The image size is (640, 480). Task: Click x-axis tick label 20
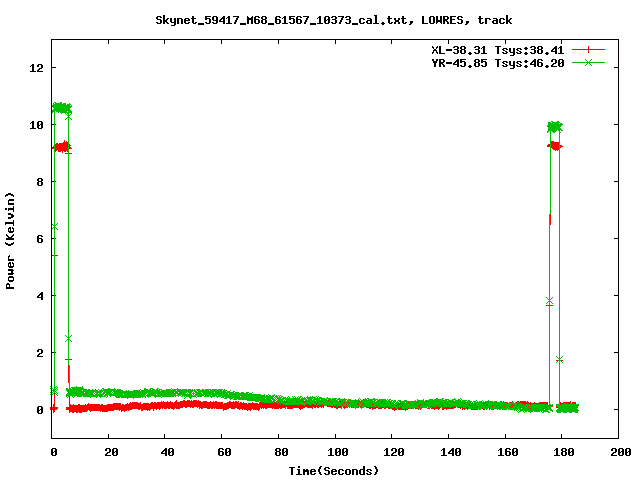pos(111,452)
